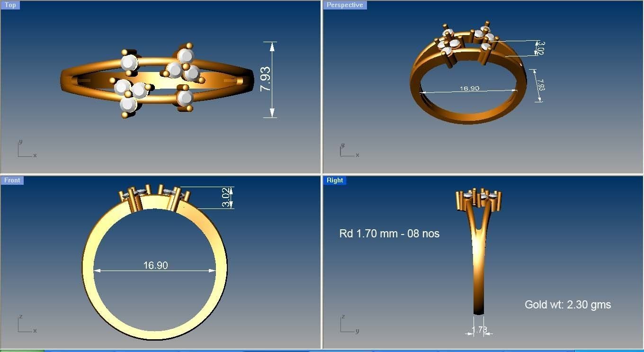
Task: Click the 'Gold wt: 2.30 gms' annotation
Action: tap(568, 305)
